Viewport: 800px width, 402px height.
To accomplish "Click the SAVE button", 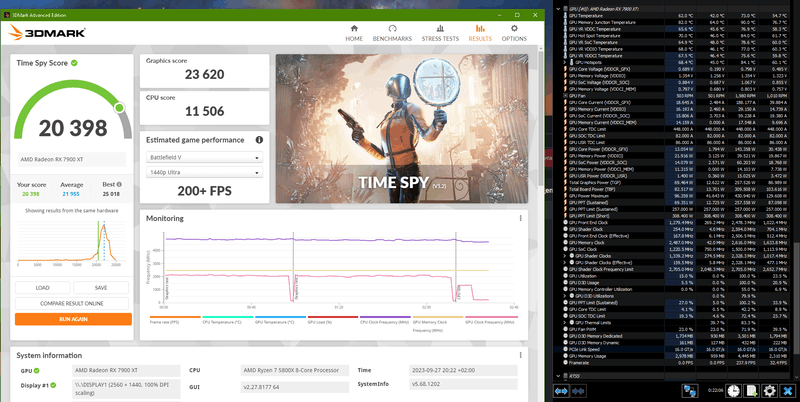I will coord(101,288).
